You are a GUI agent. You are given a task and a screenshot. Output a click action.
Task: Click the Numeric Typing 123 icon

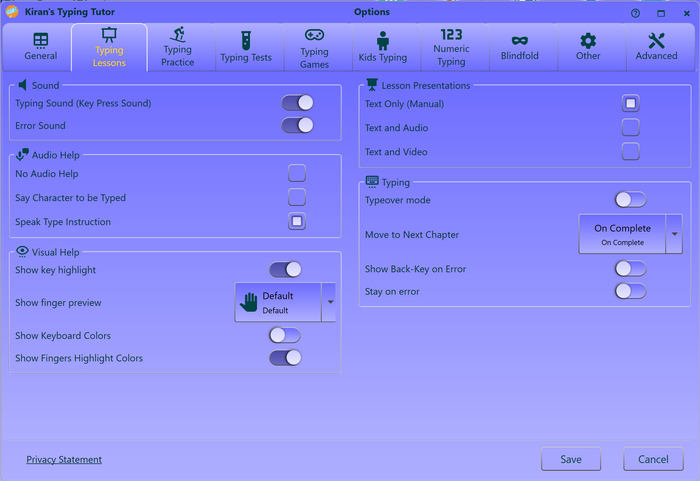pos(451,34)
